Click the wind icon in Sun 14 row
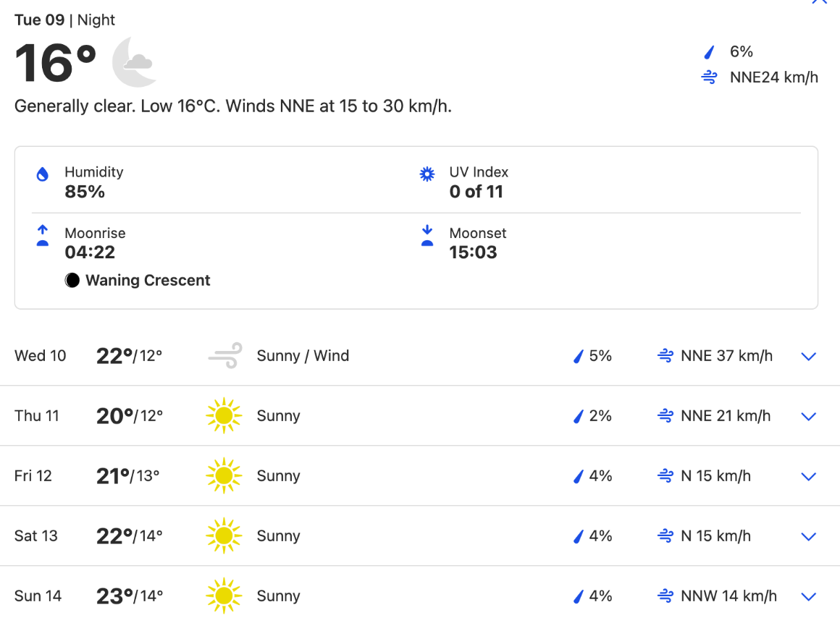 coord(665,596)
